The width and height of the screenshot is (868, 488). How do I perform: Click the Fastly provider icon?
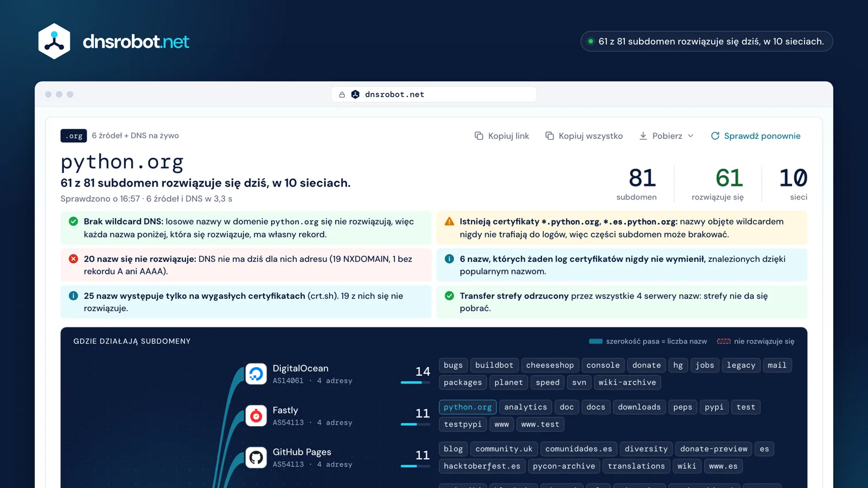pos(256,416)
